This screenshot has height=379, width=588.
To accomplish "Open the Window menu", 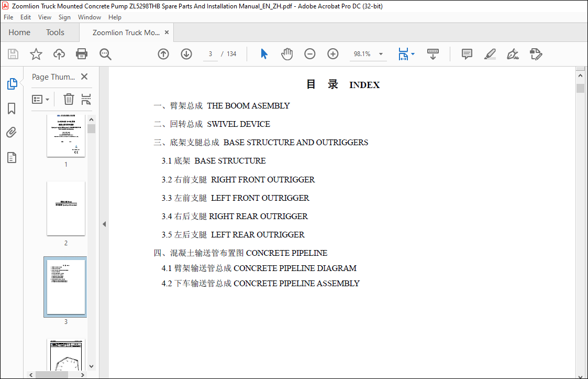I will [x=89, y=17].
